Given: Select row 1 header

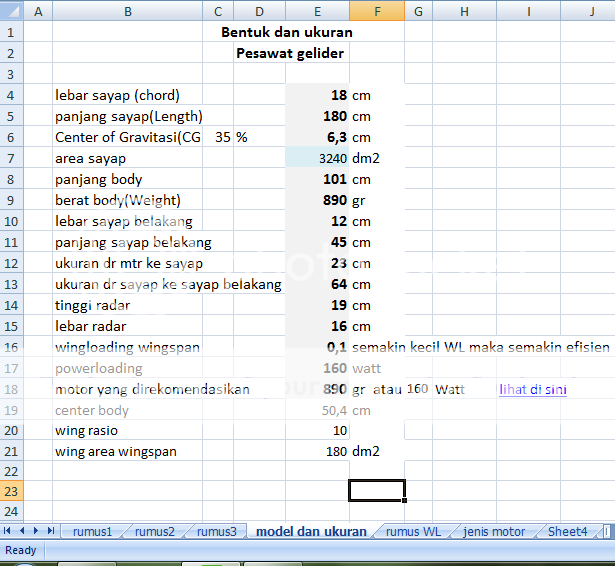Looking at the screenshot, I should click(12, 31).
